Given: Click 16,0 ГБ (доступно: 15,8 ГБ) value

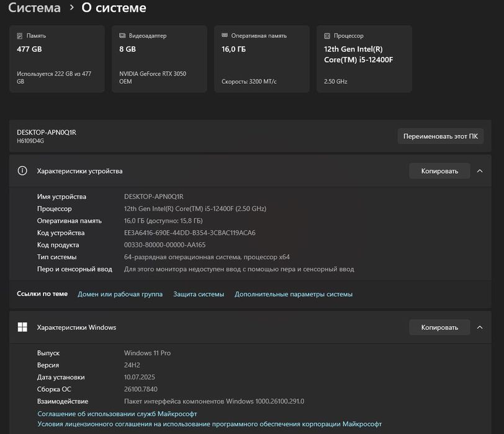Looking at the screenshot, I should 163,221.
